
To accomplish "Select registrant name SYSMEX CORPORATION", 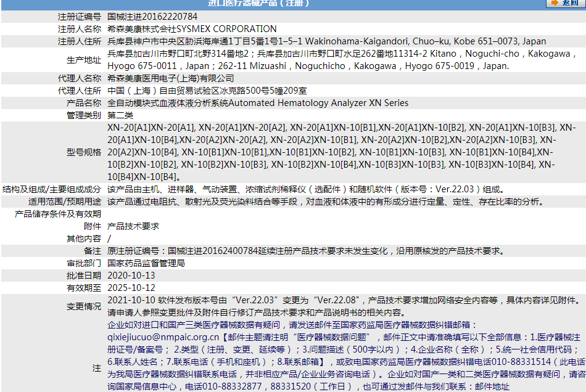I will [226, 29].
